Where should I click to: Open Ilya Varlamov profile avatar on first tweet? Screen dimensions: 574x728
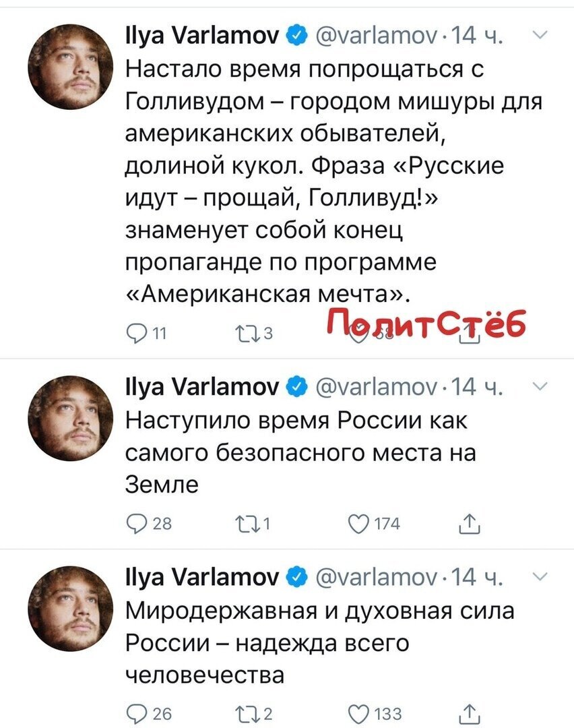[x=70, y=67]
